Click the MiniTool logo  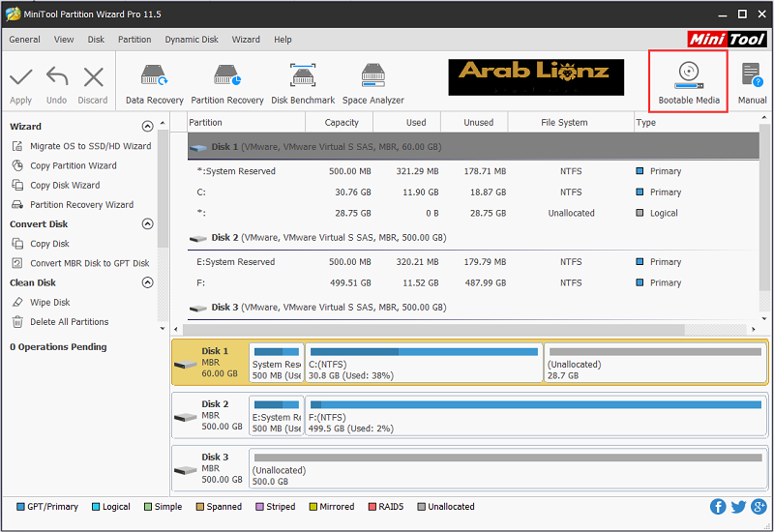[x=728, y=39]
